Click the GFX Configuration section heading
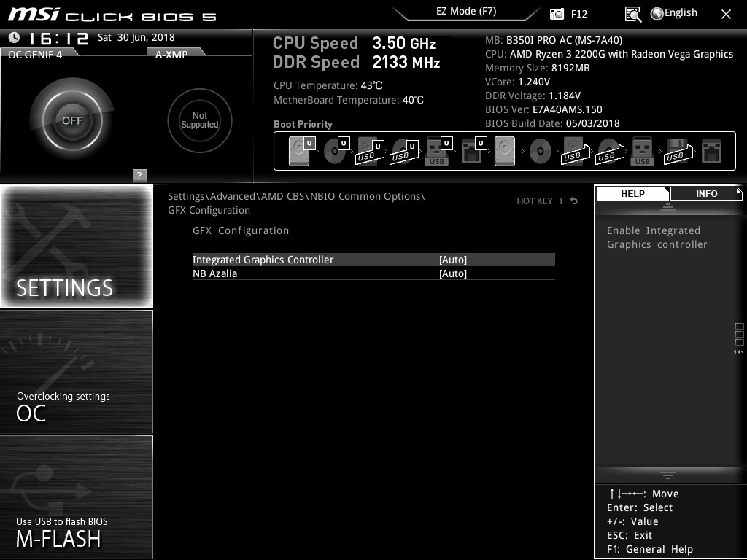 coord(241,230)
